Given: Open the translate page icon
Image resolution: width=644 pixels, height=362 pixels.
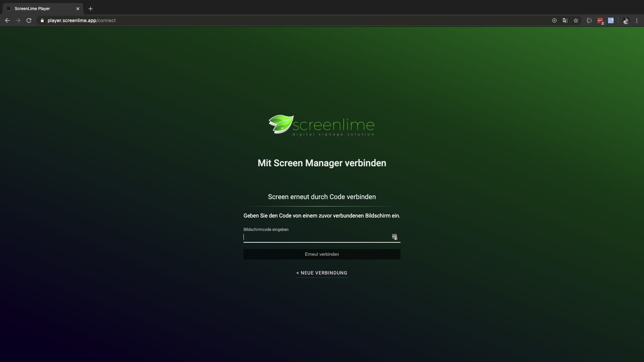Looking at the screenshot, I should click(x=565, y=20).
